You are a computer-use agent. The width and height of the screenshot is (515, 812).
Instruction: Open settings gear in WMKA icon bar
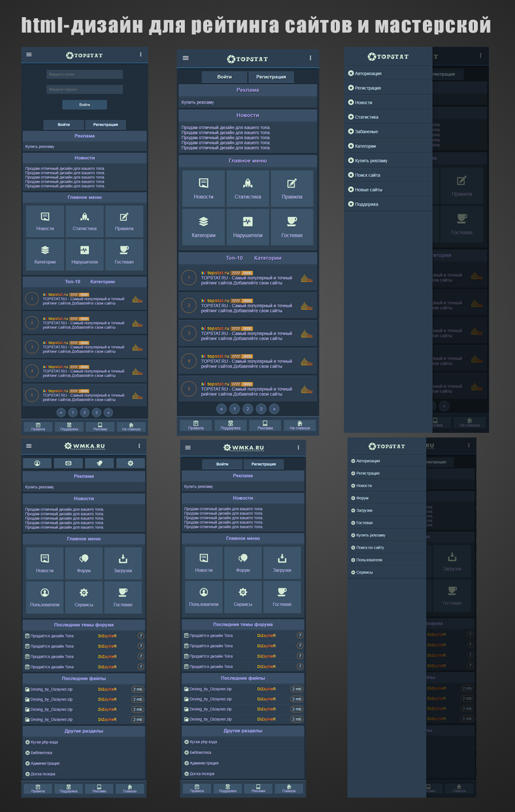point(130,463)
